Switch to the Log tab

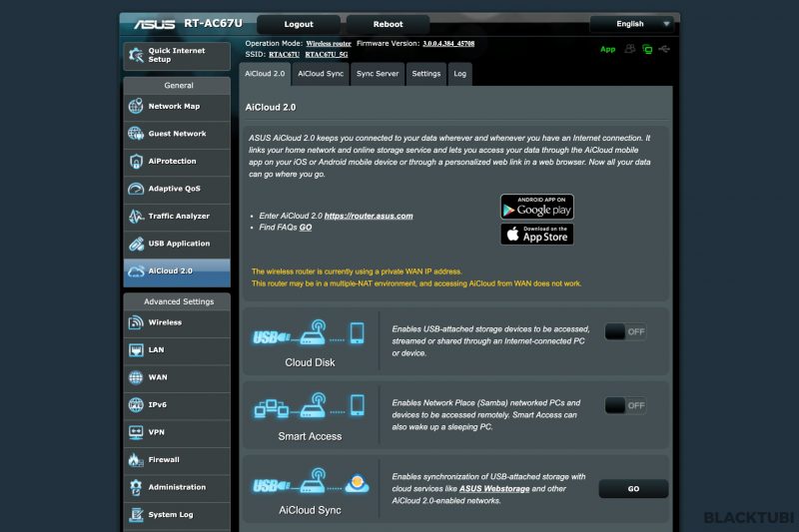(460, 74)
